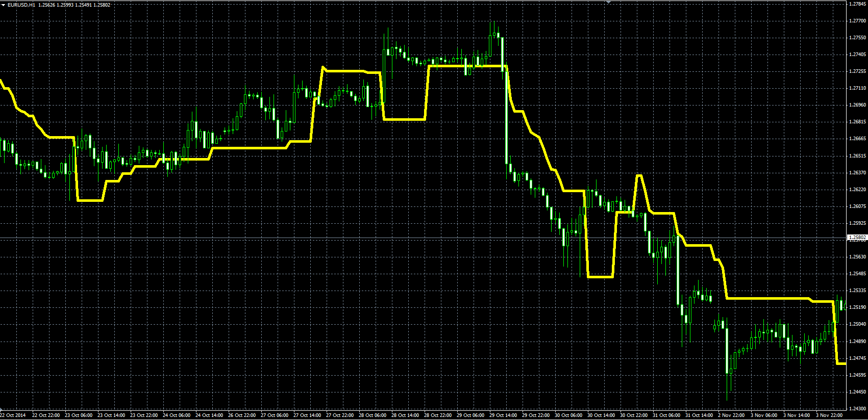868x420 pixels.
Task: Click the 28 Oct 06:00 time label
Action: [x=373, y=415]
